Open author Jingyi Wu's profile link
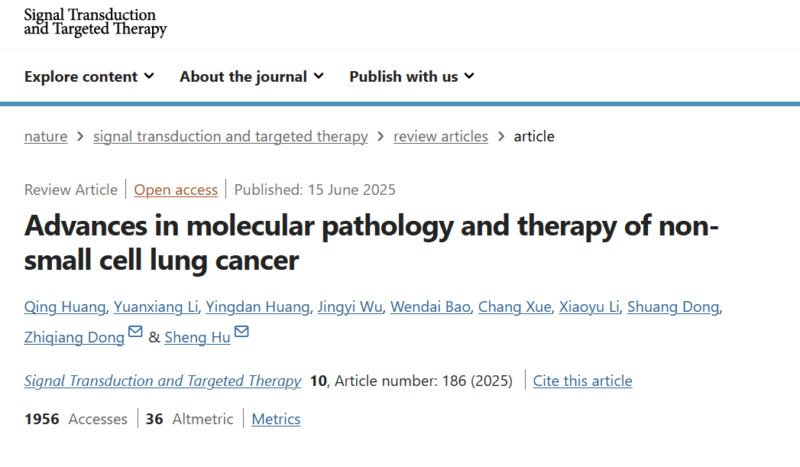This screenshot has height=467, width=800. (349, 307)
